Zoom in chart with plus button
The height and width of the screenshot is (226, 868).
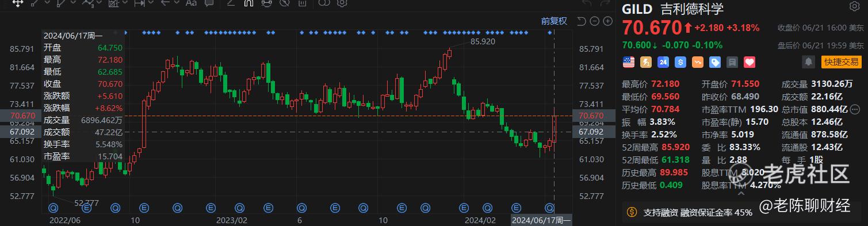pos(607,21)
